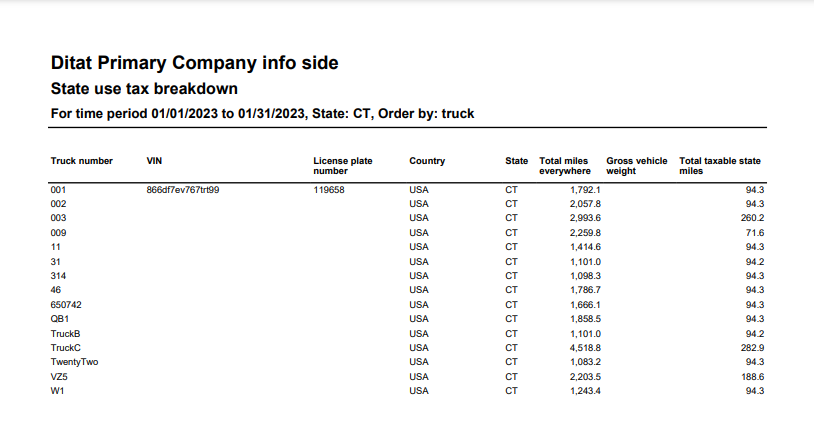The width and height of the screenshot is (814, 443).
Task: Click the TwentyTwo truck entry
Action: pyautogui.click(x=74, y=362)
